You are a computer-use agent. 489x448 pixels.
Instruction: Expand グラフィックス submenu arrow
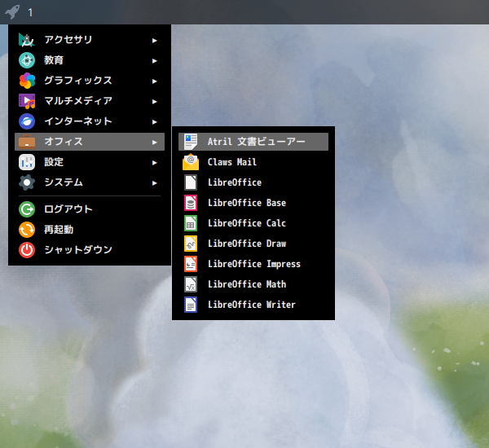(x=154, y=81)
